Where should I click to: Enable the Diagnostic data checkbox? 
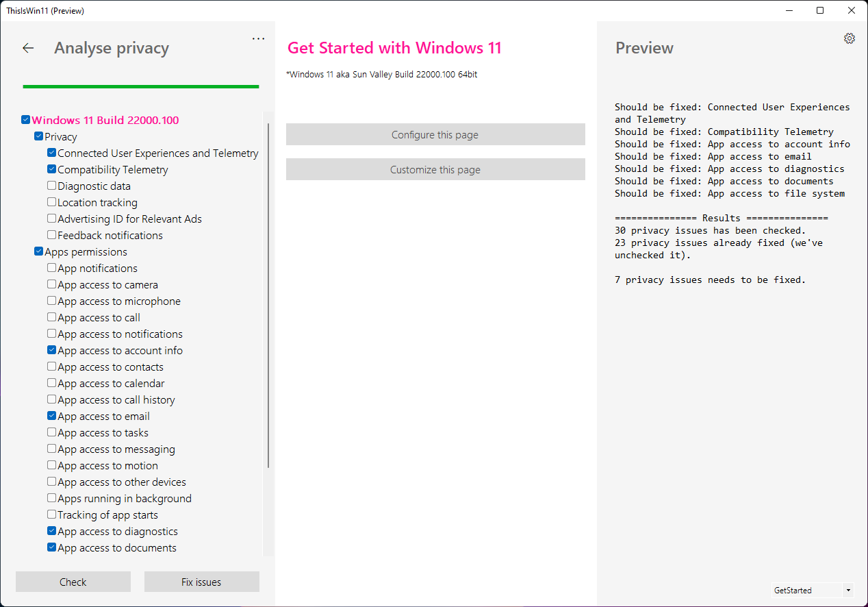click(x=52, y=186)
